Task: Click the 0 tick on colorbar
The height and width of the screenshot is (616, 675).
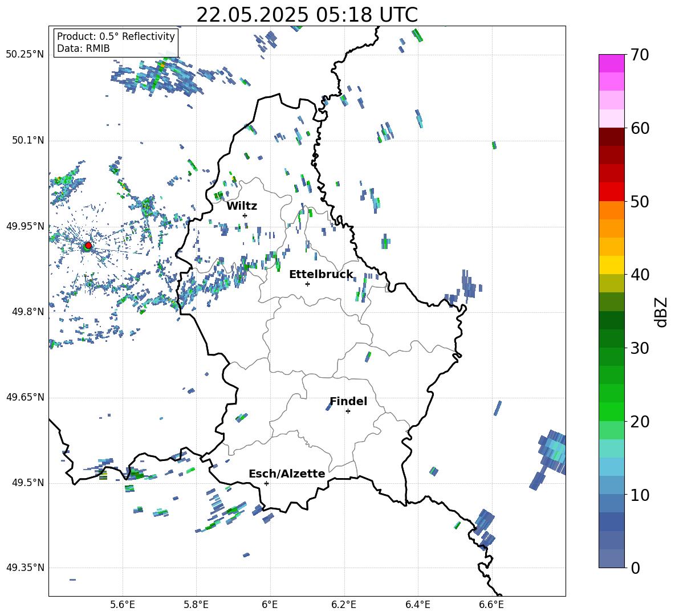Action: point(635,568)
